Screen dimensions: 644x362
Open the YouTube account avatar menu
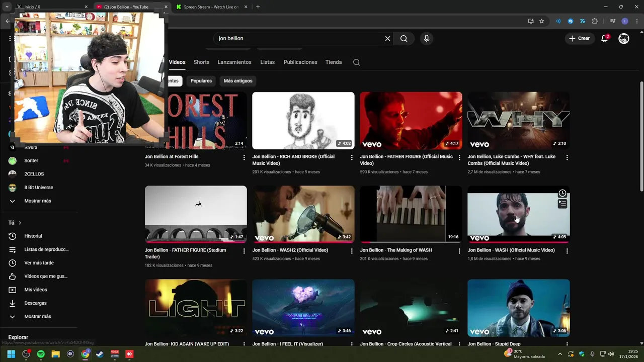[624, 39]
